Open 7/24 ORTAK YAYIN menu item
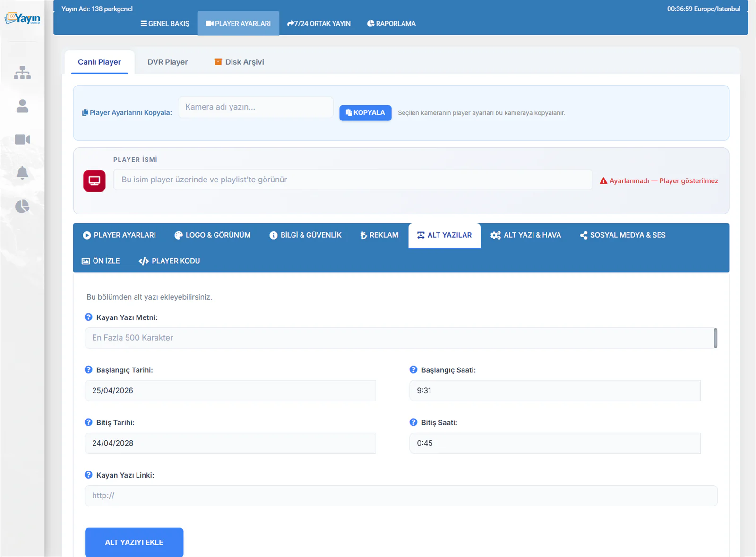Screen dimensions: 756x557 click(x=319, y=24)
